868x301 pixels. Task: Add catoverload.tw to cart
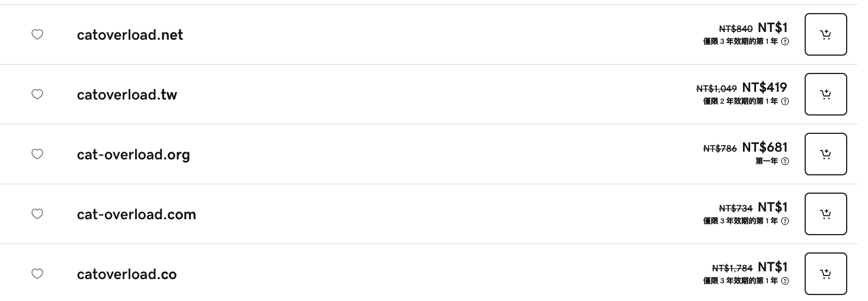[x=825, y=94]
